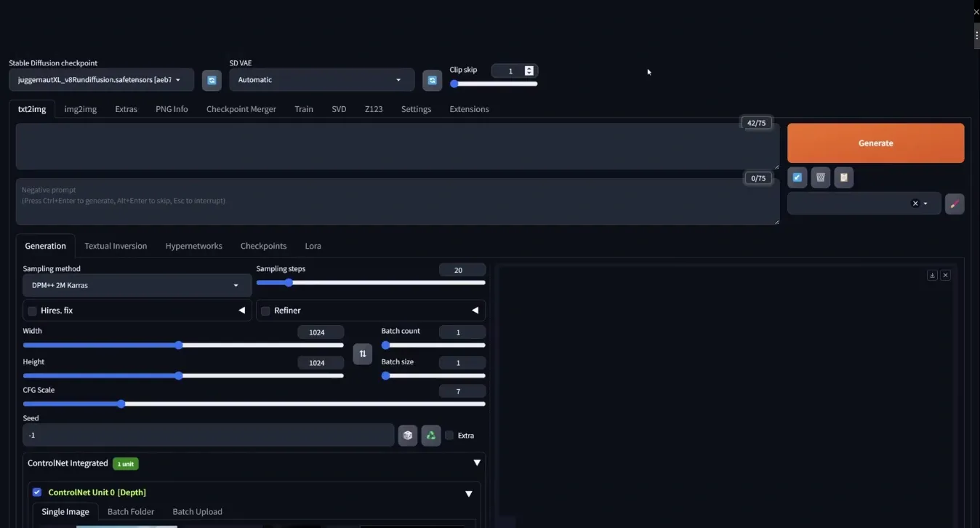
Task: Open the styles dropdown arrow
Action: 925,204
